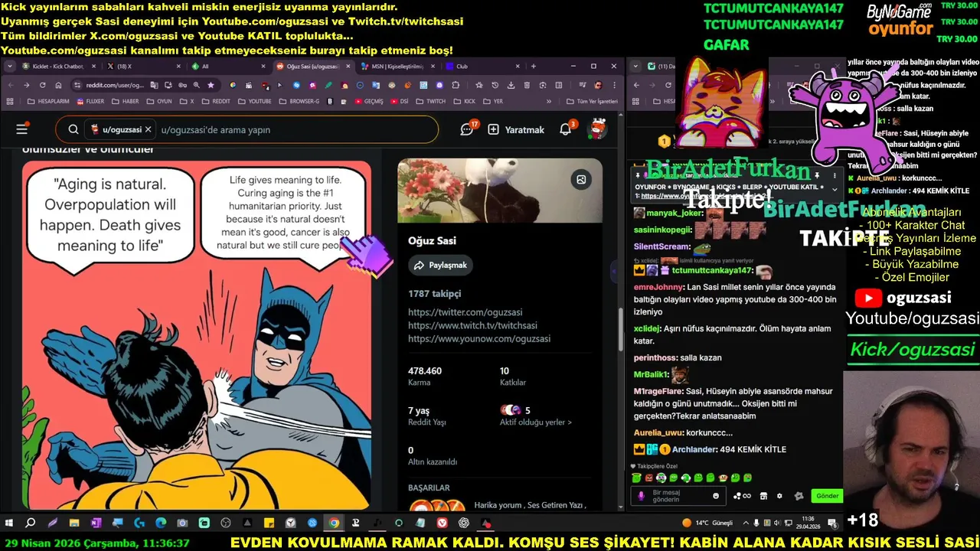
Task: Open the TWITCH bookmarks folder
Action: [430, 101]
